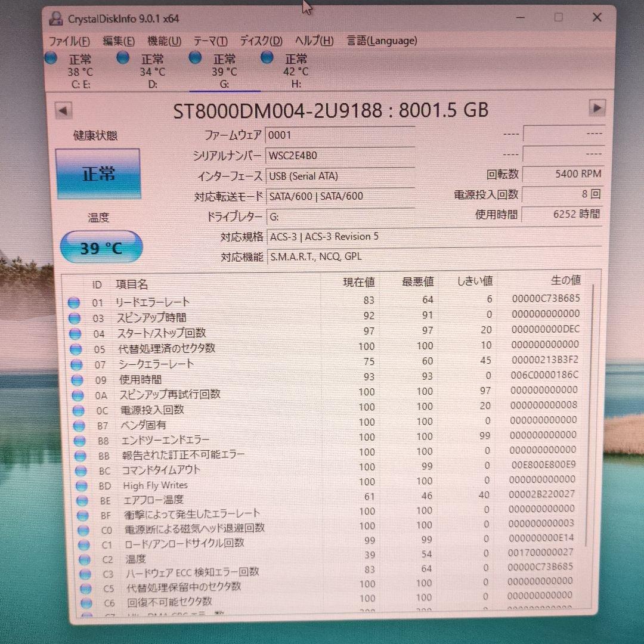The height and width of the screenshot is (644, 644).
Task: Click the status orb for row B8 エンドツーエンドエラー
Action: pos(80,441)
